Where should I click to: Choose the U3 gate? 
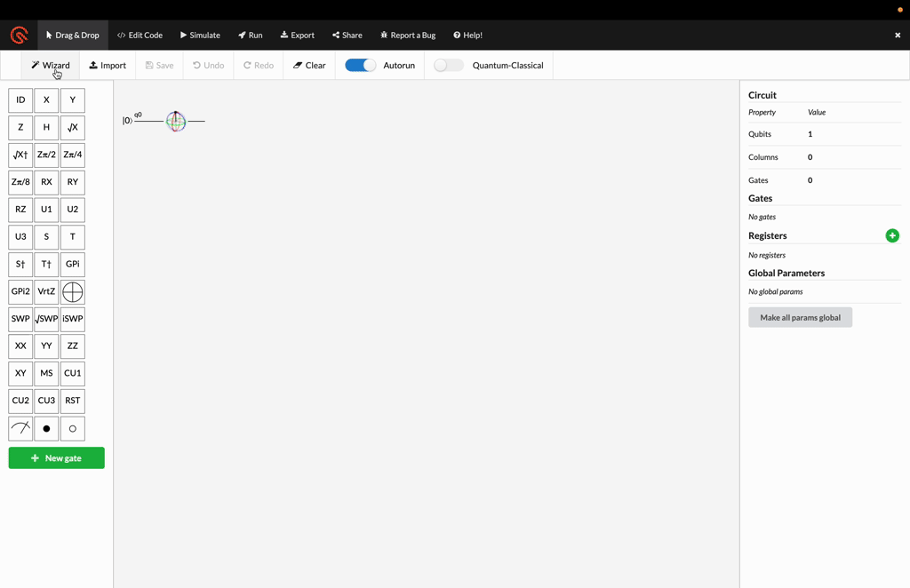coord(20,236)
